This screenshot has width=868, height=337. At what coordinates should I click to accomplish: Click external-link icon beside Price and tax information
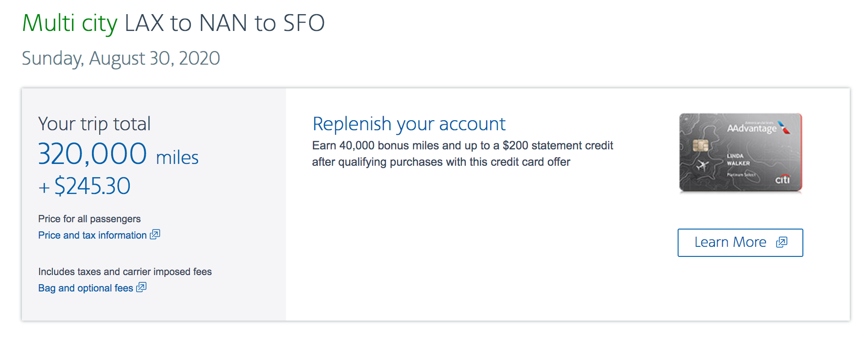155,235
